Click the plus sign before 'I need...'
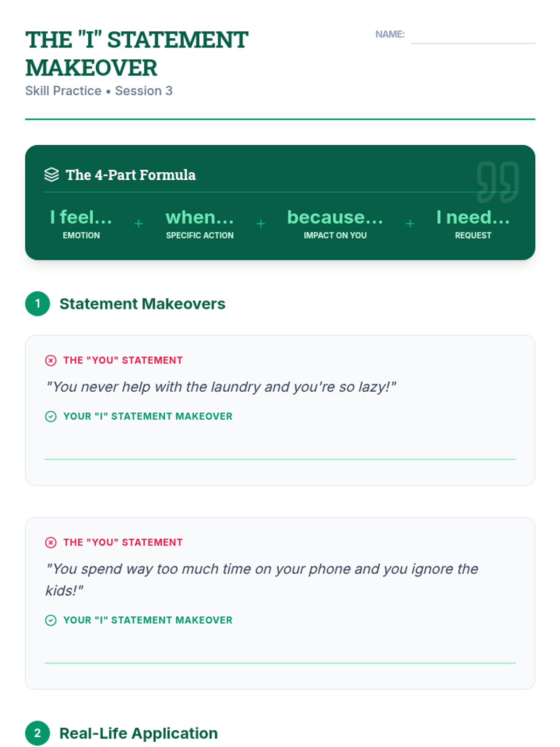The image size is (560, 747). click(410, 224)
